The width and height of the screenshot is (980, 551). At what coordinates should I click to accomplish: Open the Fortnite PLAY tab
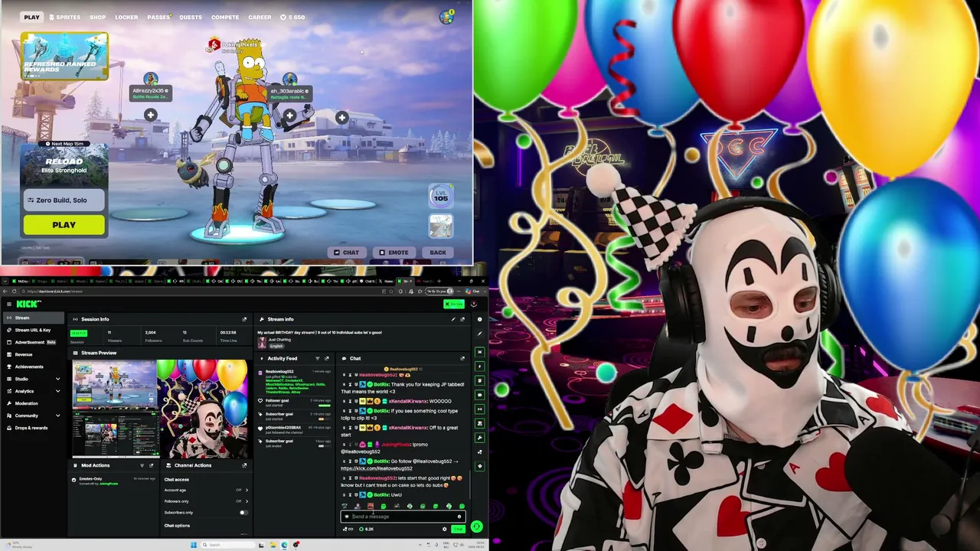click(x=31, y=17)
